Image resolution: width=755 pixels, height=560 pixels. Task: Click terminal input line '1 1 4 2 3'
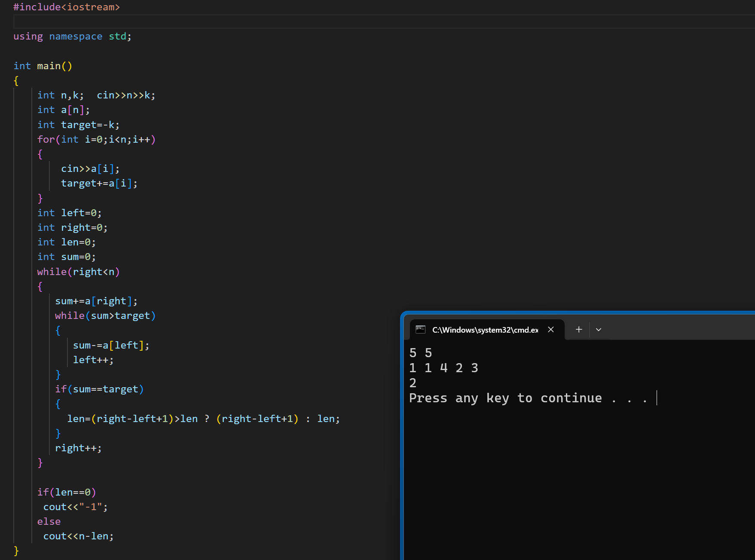(x=444, y=368)
